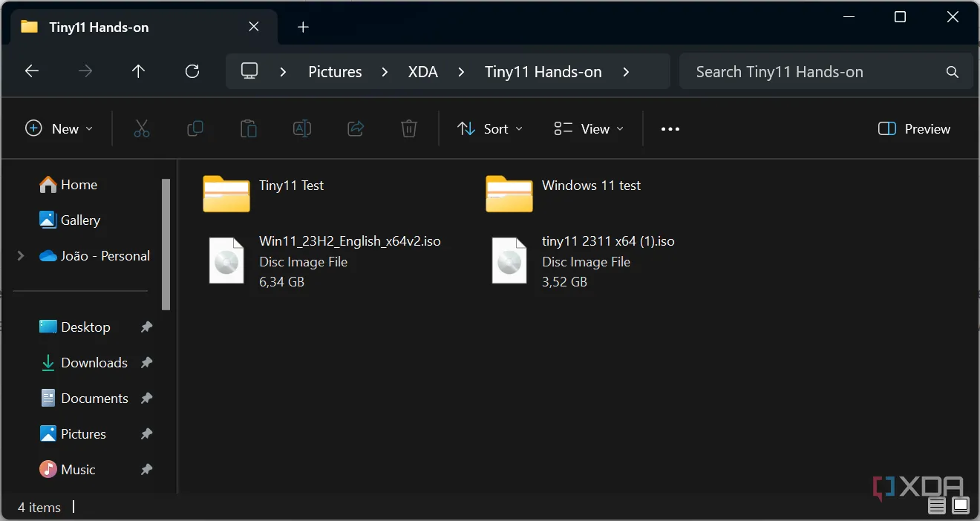Navigate to XDA in breadcrumb
980x521 pixels.
click(423, 72)
